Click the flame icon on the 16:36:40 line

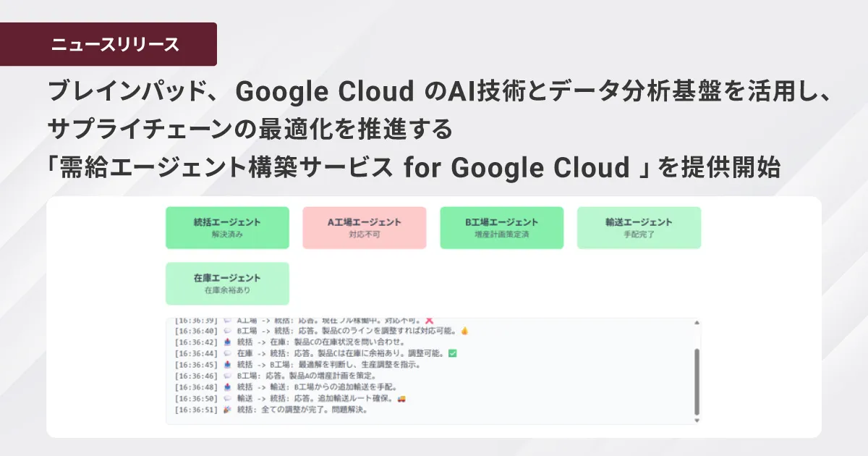[x=464, y=331]
